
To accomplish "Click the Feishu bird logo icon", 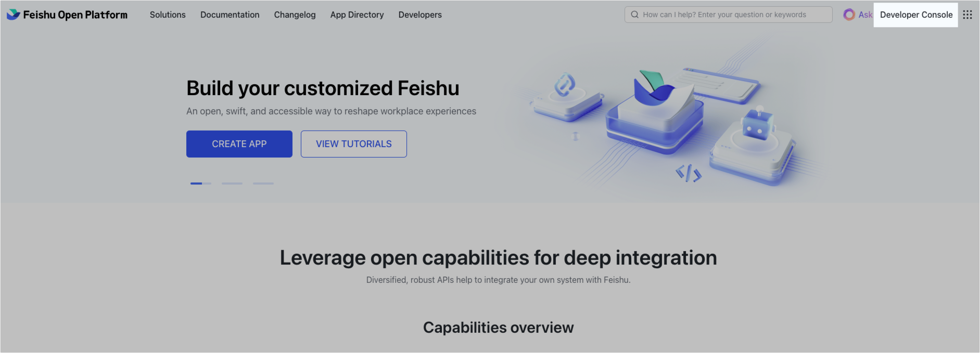I will [x=13, y=15].
